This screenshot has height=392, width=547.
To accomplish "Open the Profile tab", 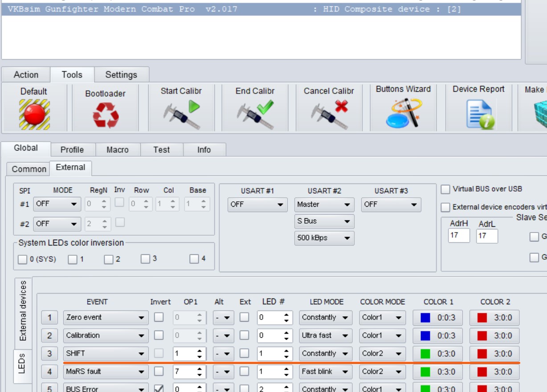I will point(72,150).
